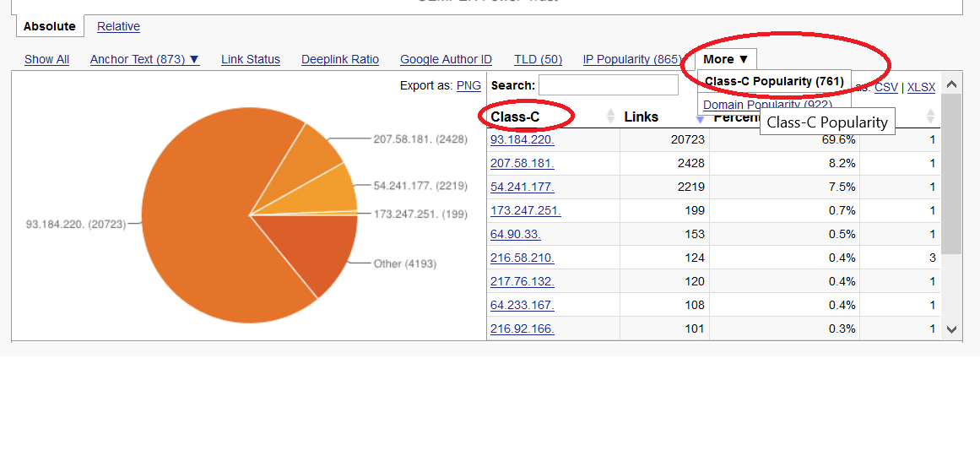Image resolution: width=980 pixels, height=456 pixels.
Task: Open the Deeplink Ratio view
Action: pos(340,59)
